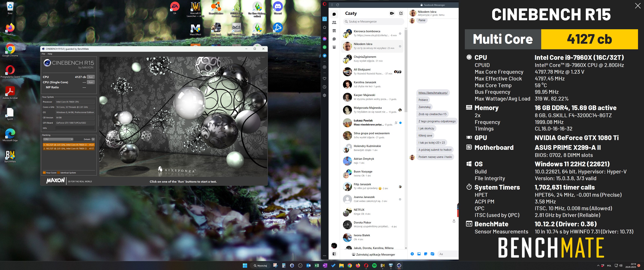Open Chats tab in Messenger sidebar
This screenshot has height=270, width=644.
pos(334,14)
